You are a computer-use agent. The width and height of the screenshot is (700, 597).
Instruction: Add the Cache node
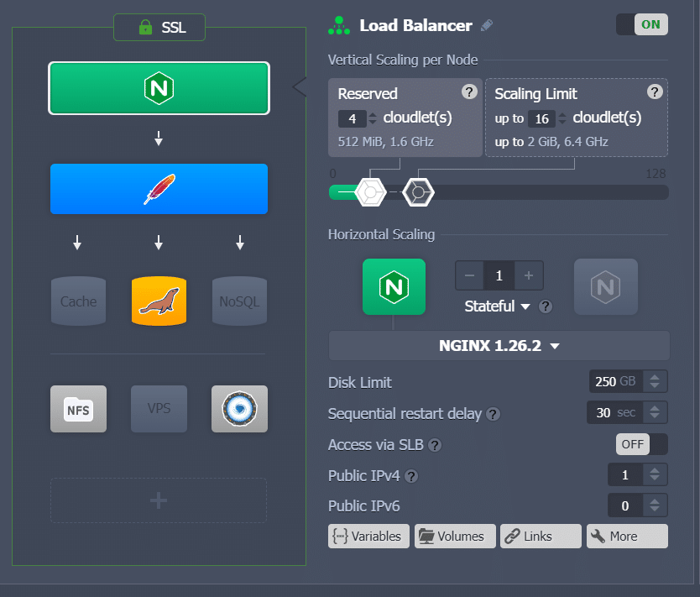[79, 301]
